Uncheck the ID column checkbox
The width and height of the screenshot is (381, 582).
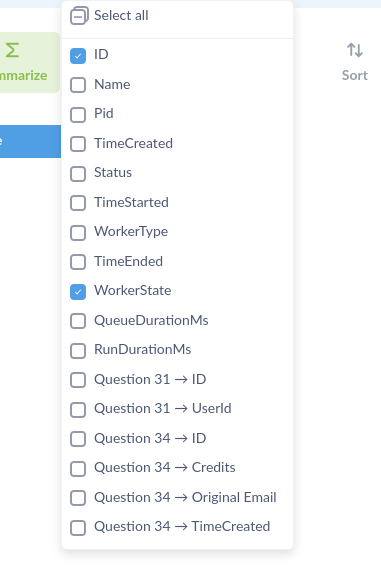(x=78, y=56)
